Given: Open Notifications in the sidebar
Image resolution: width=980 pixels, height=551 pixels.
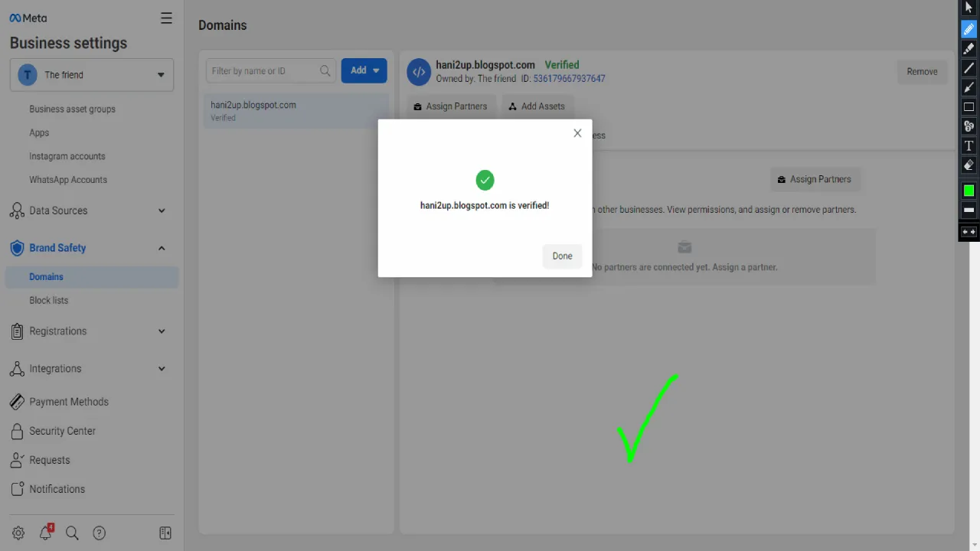Looking at the screenshot, I should (x=57, y=489).
